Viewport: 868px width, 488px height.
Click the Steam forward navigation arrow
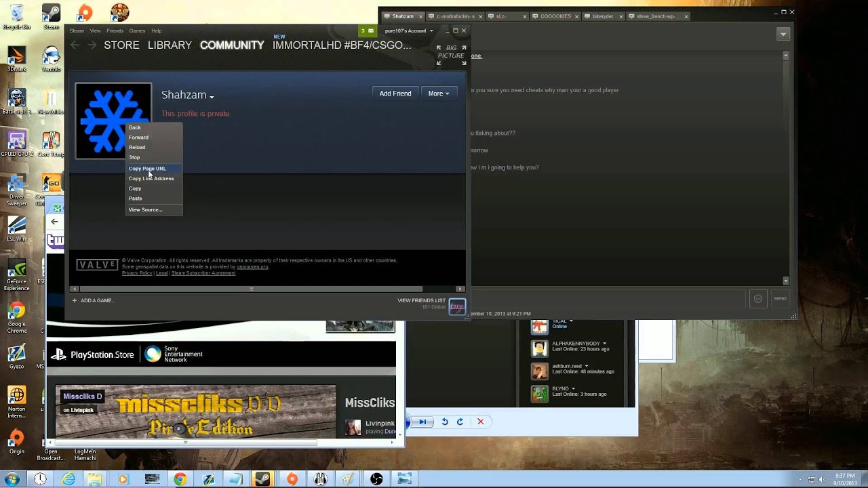91,45
